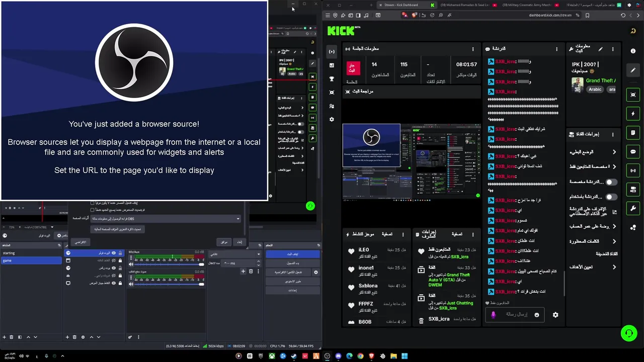644x362 pixels.
Task: Edit stream info with pencil icon in panel header
Action: pyautogui.click(x=600, y=49)
